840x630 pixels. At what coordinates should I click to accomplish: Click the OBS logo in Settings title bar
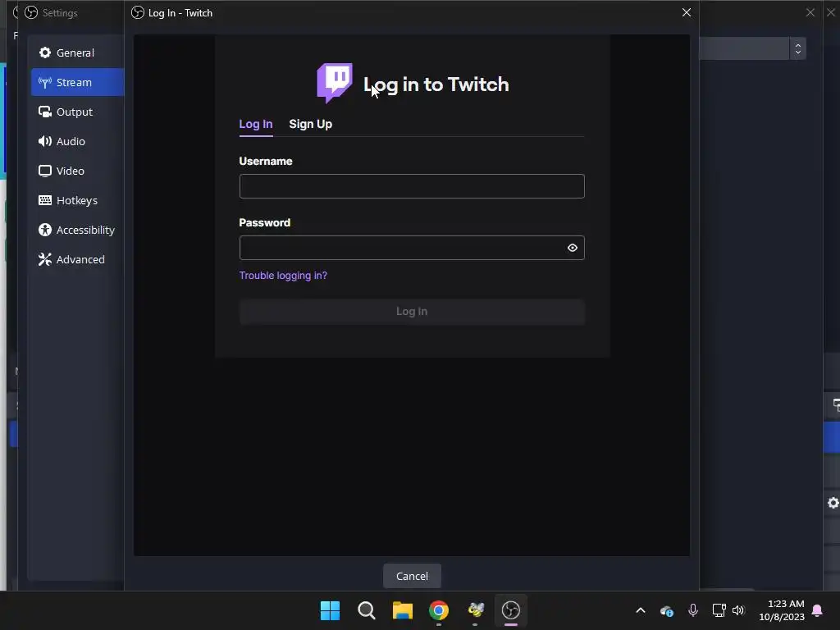31,12
